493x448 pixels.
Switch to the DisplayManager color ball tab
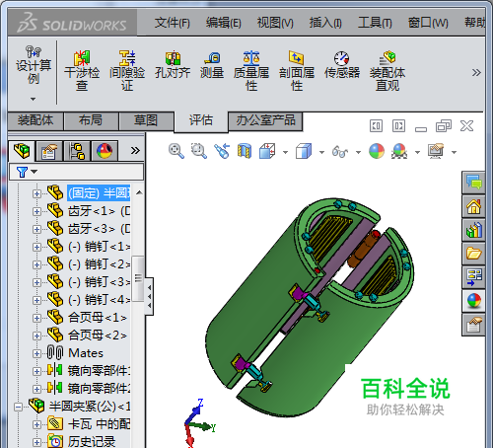[105, 151]
